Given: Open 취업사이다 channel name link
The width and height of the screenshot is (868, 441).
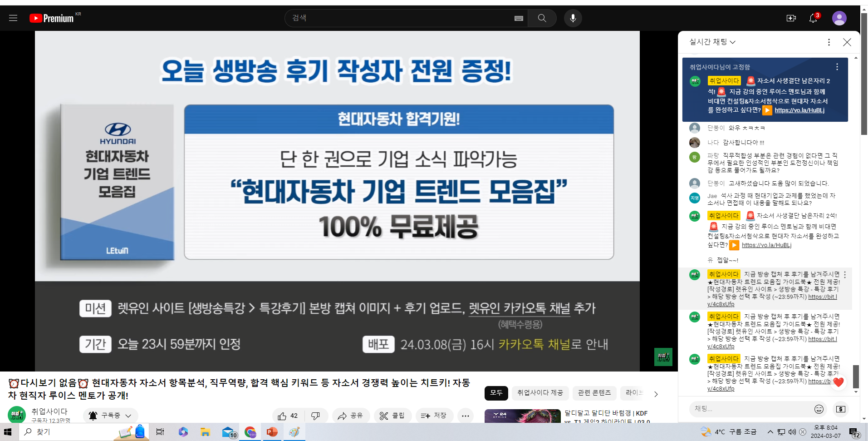Looking at the screenshot, I should point(49,411).
